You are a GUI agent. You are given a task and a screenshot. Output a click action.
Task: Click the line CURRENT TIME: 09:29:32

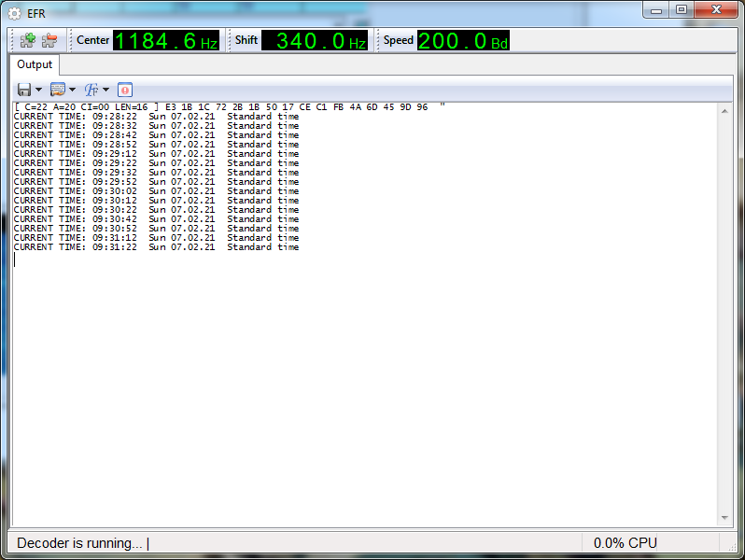(156, 173)
